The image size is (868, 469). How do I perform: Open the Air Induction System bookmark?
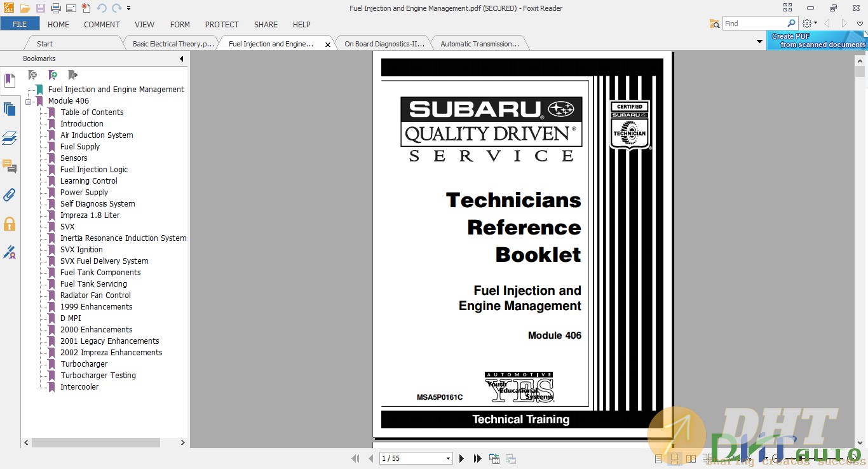pyautogui.click(x=97, y=135)
